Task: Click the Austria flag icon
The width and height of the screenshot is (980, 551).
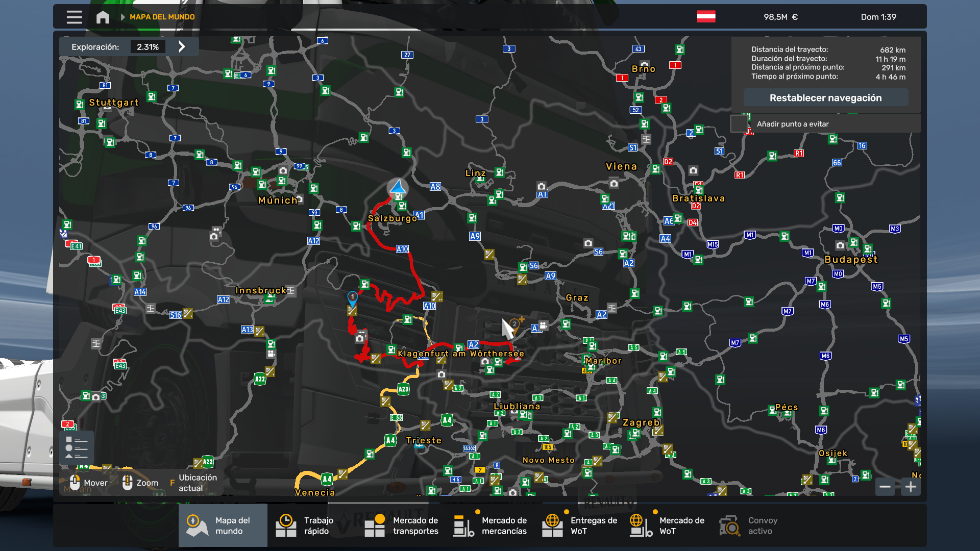Action: point(706,17)
